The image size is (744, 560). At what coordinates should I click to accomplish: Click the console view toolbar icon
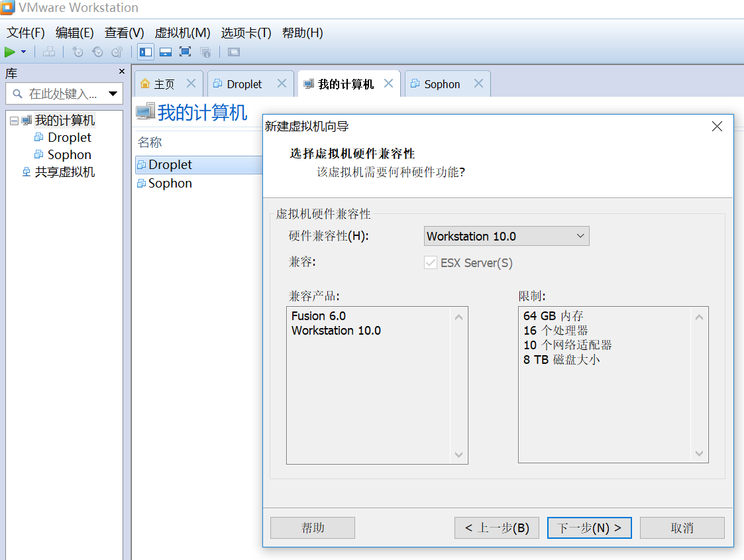(234, 52)
